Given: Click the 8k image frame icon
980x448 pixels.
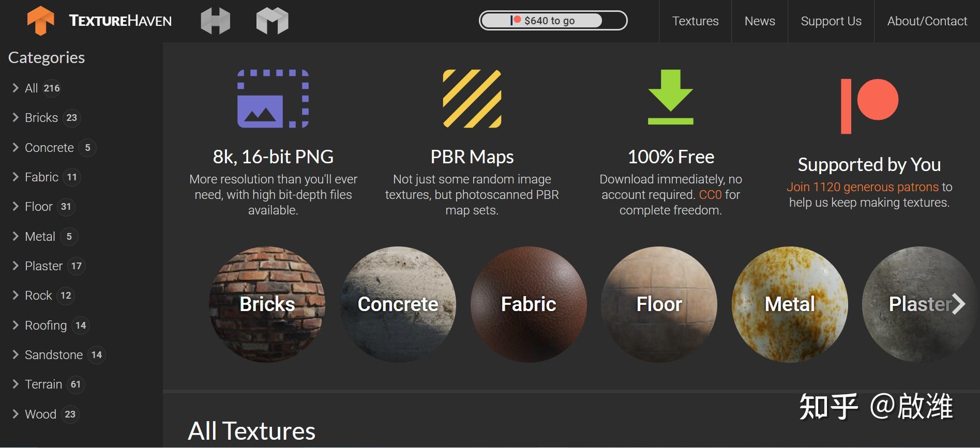Looking at the screenshot, I should pyautogui.click(x=273, y=99).
